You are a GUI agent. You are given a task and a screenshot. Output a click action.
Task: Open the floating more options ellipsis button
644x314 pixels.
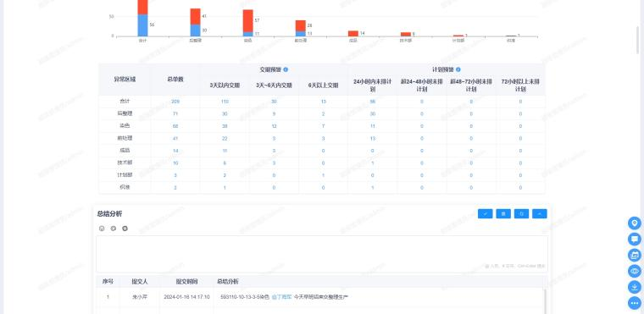(635, 303)
